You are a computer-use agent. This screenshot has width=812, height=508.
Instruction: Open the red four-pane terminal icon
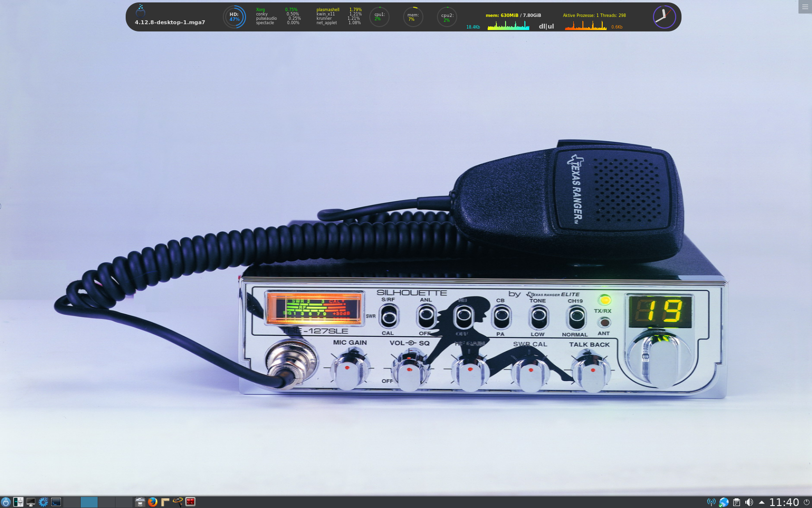[190, 502]
